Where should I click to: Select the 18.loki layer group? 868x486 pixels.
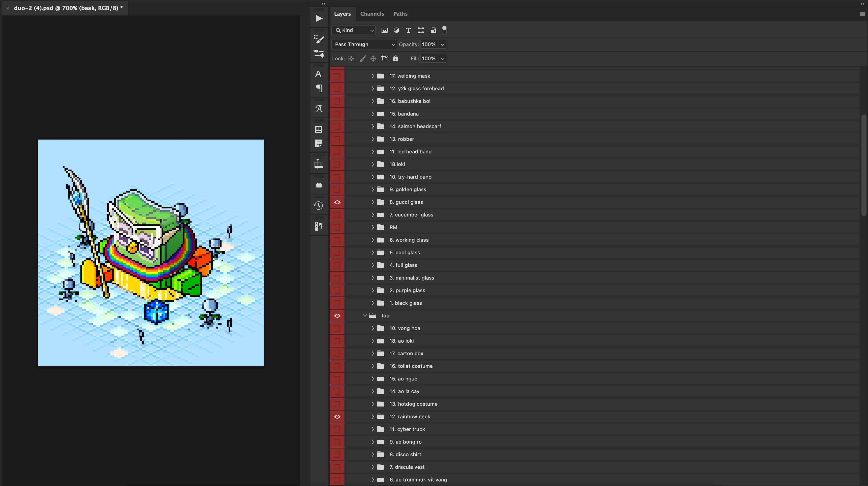(x=397, y=164)
